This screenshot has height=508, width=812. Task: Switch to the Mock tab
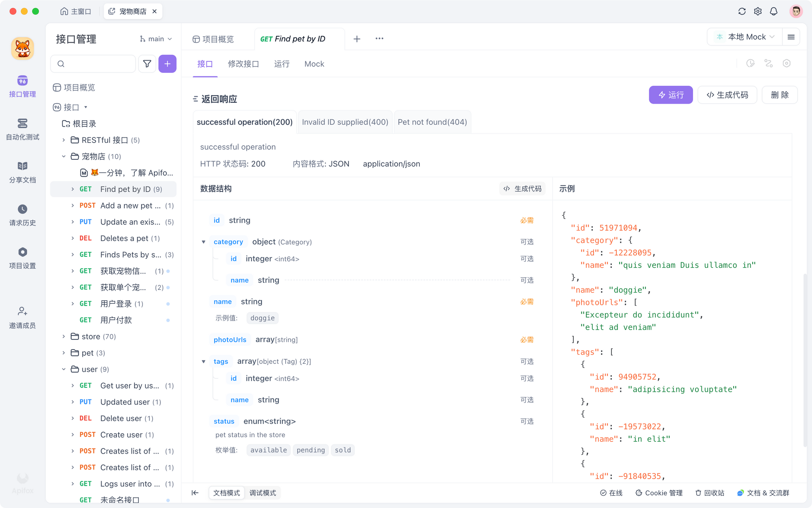pos(314,64)
